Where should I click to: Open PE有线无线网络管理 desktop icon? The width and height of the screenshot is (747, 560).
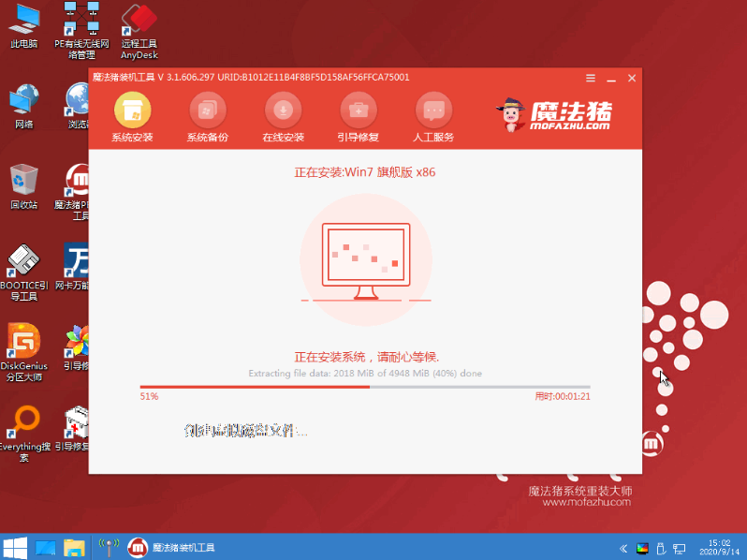(81, 31)
